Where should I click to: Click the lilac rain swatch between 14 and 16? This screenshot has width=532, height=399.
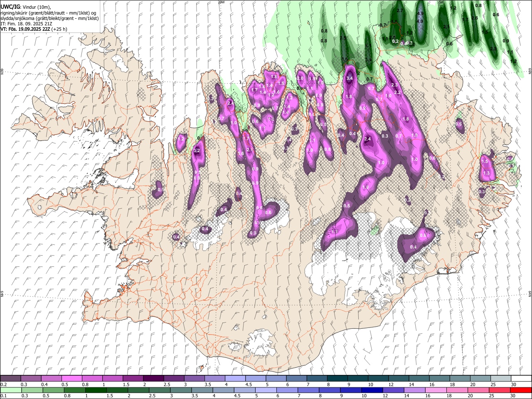[415, 390]
